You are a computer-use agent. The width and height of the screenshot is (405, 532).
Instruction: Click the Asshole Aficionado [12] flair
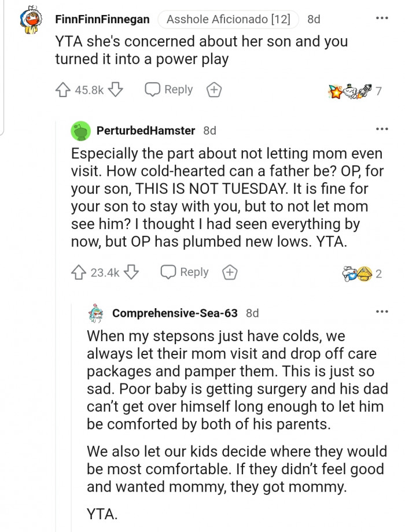point(228,19)
